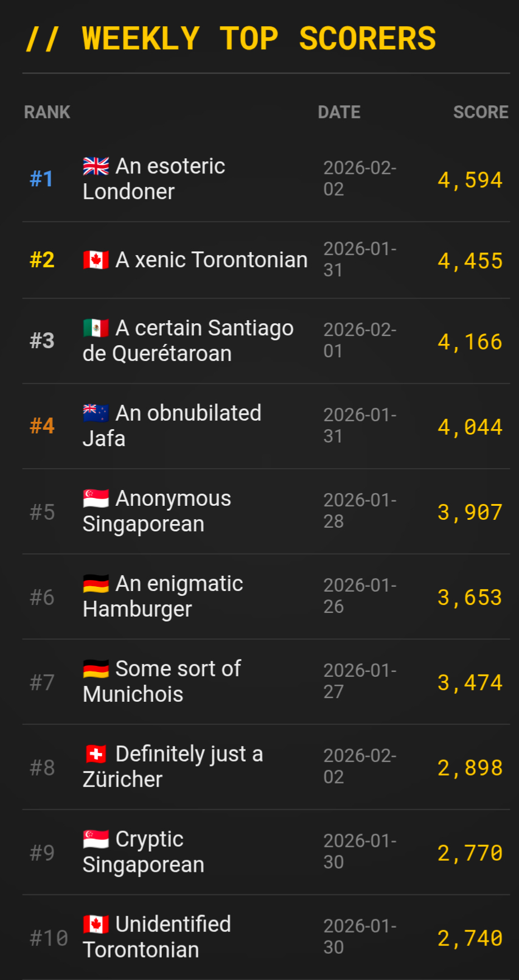Click the Canadian flag beside Unidentified Torontonian

96,925
